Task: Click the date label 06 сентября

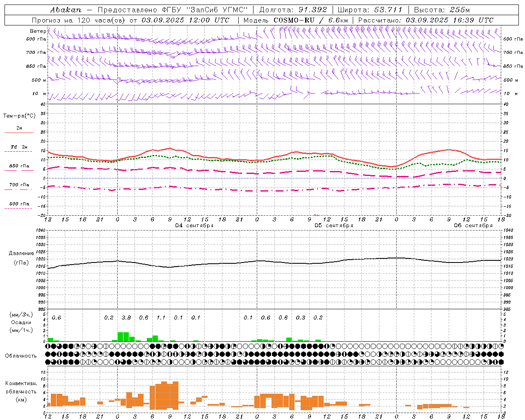Action: pyautogui.click(x=473, y=226)
